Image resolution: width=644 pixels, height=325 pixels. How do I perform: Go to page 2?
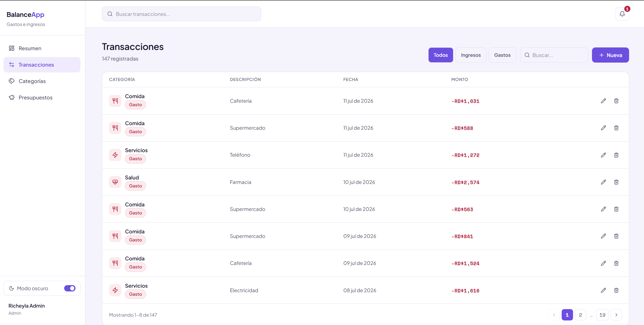tap(580, 315)
